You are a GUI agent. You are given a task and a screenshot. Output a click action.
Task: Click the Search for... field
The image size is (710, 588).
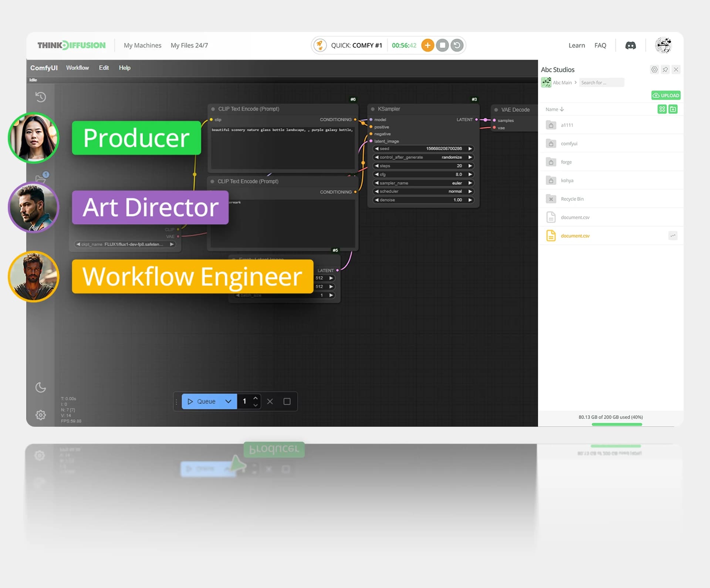coord(602,82)
